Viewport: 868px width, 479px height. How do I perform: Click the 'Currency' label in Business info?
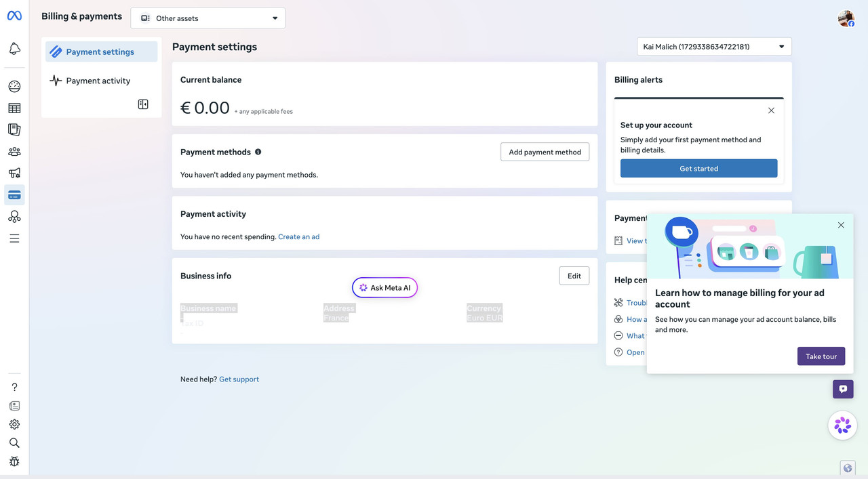484,308
